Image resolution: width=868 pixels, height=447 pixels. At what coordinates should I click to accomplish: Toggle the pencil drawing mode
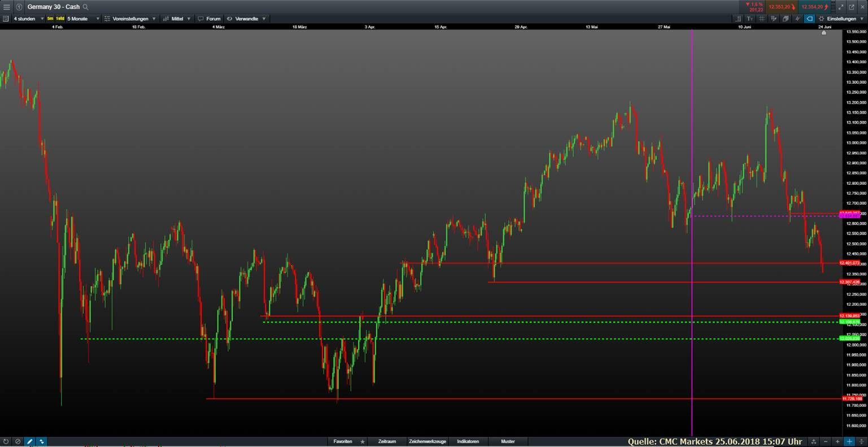point(29,441)
